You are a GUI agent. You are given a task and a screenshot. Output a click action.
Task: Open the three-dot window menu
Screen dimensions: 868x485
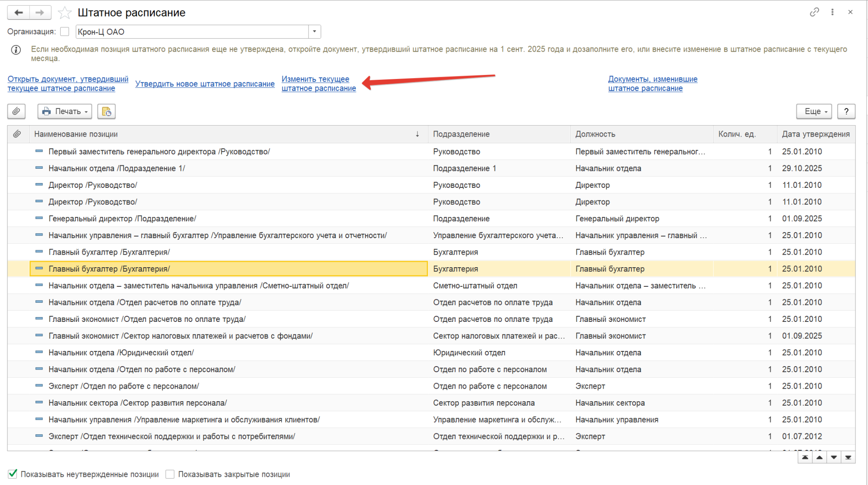click(x=832, y=12)
